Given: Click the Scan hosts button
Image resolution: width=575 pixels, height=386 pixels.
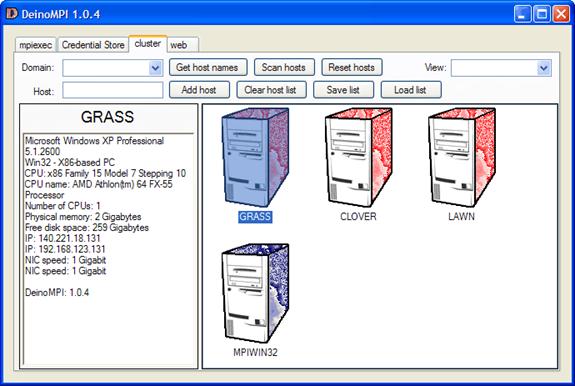Looking at the screenshot, I should tap(284, 67).
